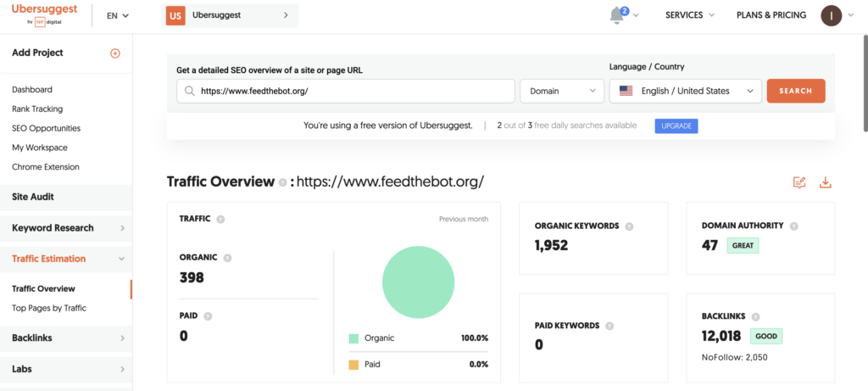The image size is (868, 391).
Task: Click the GREAT domain authority badge
Action: (x=743, y=245)
